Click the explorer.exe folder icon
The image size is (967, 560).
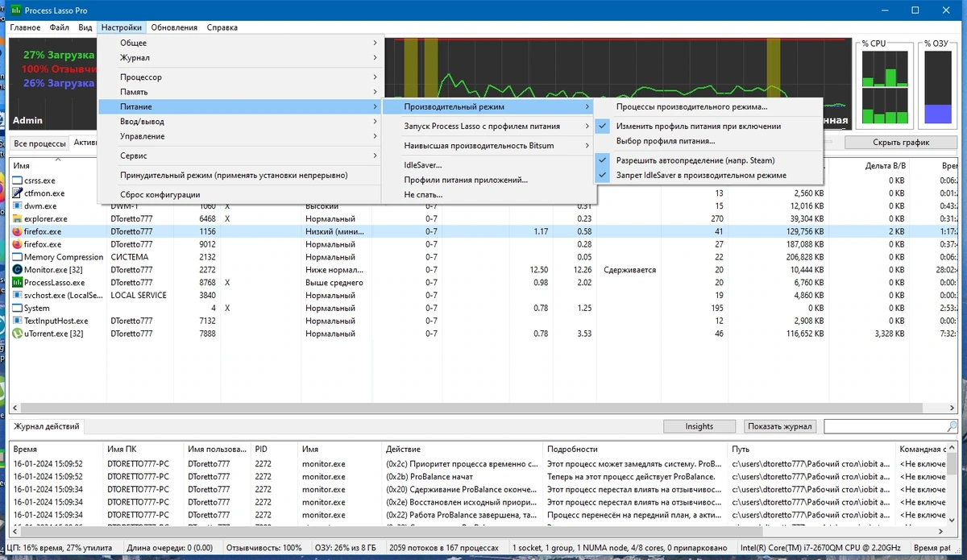tap(17, 218)
